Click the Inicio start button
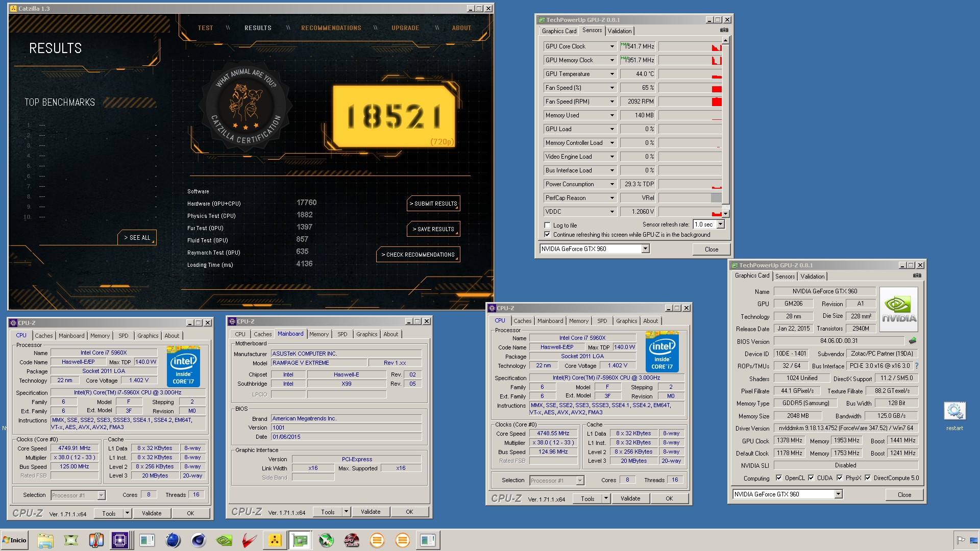 click(x=14, y=540)
